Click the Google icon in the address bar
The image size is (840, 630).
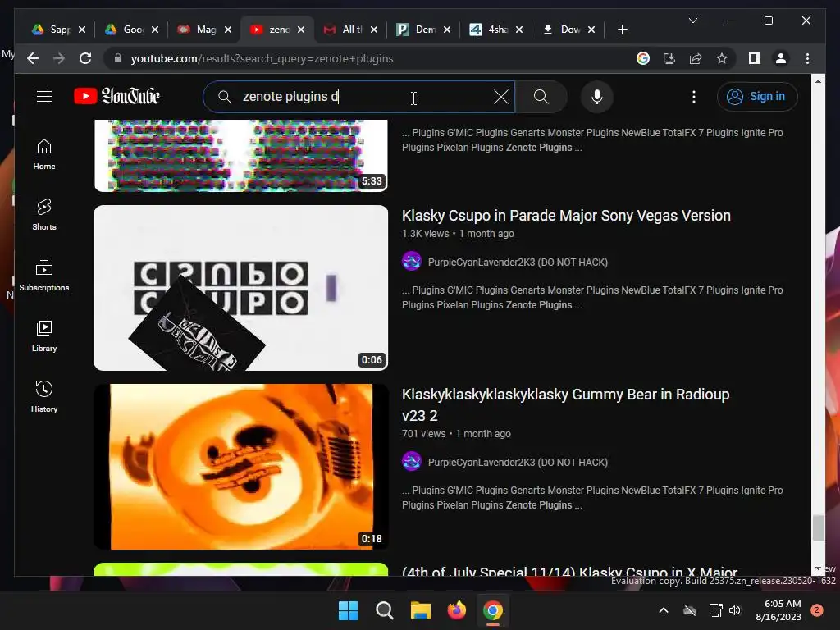[643, 58]
